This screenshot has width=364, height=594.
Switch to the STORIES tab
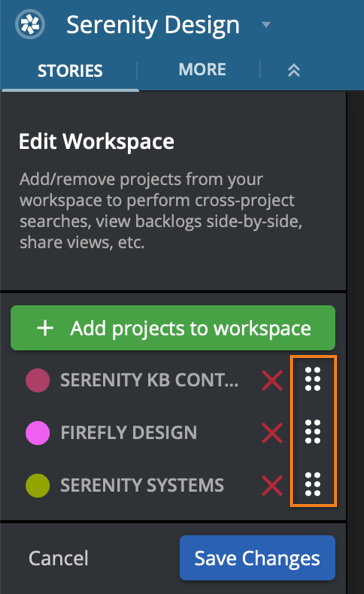(x=70, y=71)
